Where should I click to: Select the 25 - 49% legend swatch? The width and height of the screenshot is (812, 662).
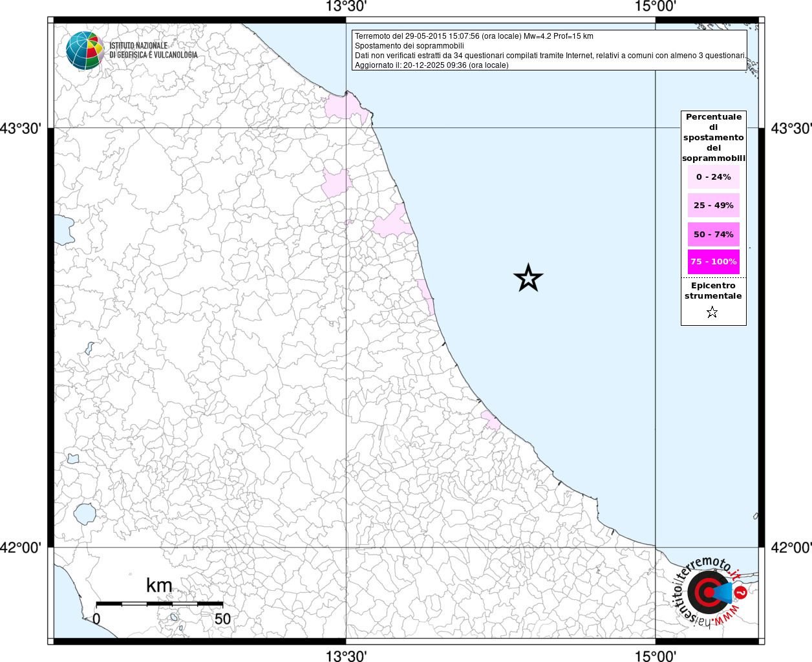click(x=714, y=205)
